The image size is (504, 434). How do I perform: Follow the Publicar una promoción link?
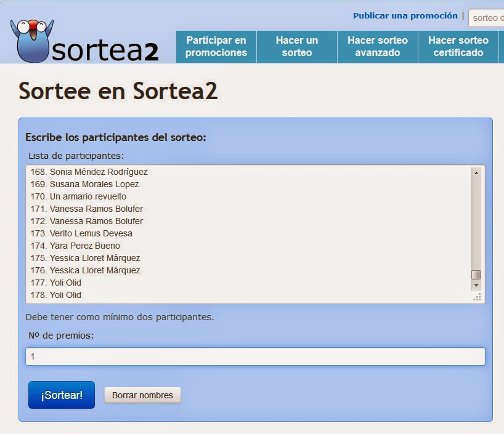(x=405, y=16)
